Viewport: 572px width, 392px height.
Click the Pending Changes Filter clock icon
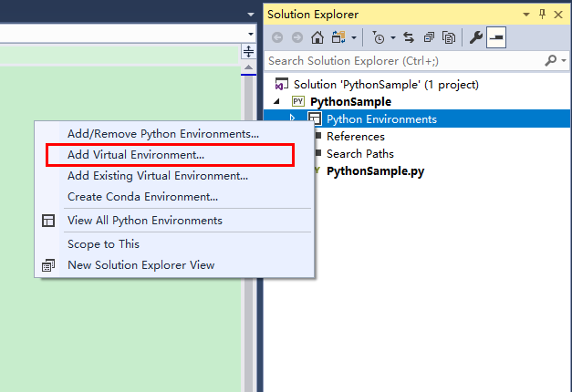click(x=379, y=37)
